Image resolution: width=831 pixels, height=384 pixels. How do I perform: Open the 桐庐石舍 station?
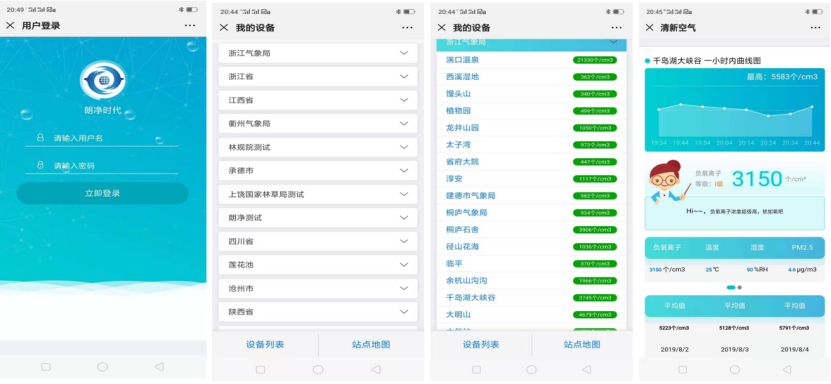(531, 229)
